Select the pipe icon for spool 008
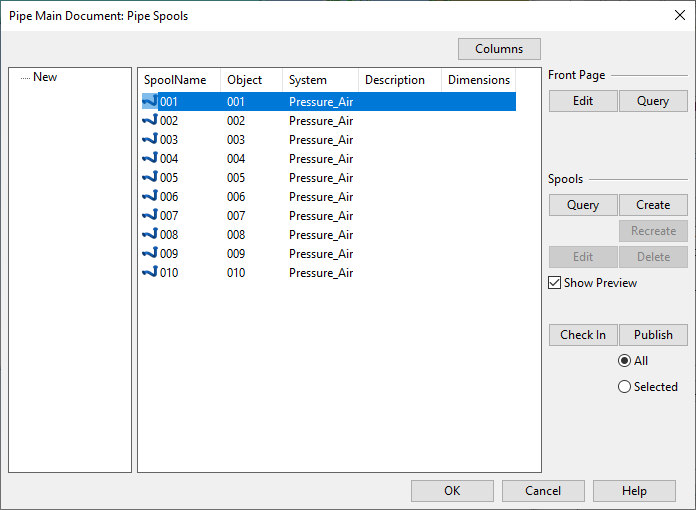Screen dimensions: 696x510 (150, 234)
